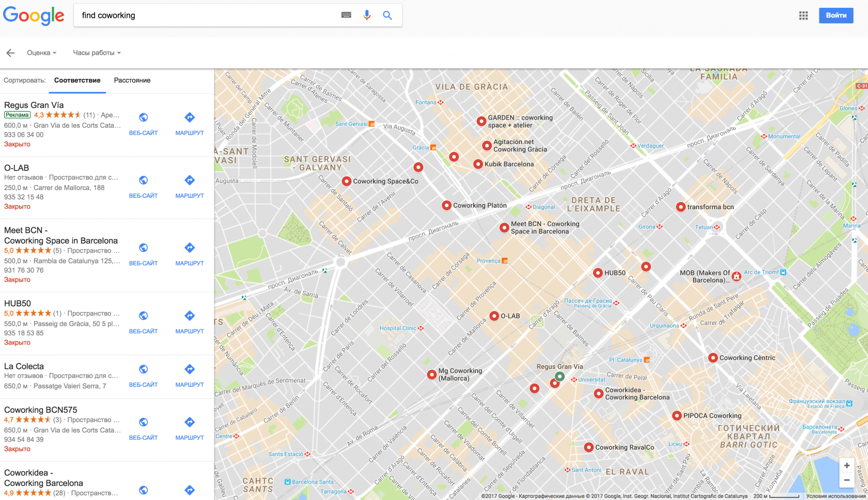
Task: Go back with the left arrow
Action: coord(10,53)
